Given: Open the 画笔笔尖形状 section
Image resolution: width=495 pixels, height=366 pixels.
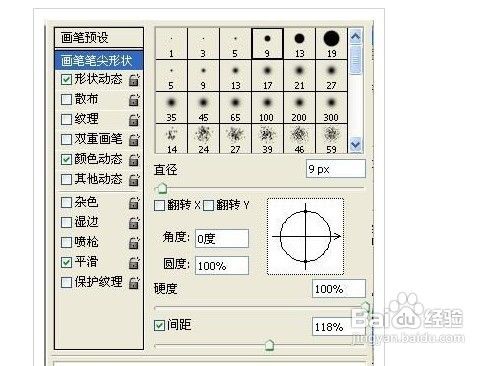Looking at the screenshot, I should coord(99,60).
